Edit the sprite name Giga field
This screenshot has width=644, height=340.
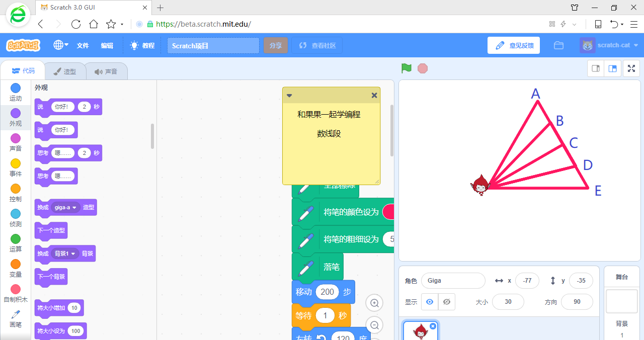(453, 281)
